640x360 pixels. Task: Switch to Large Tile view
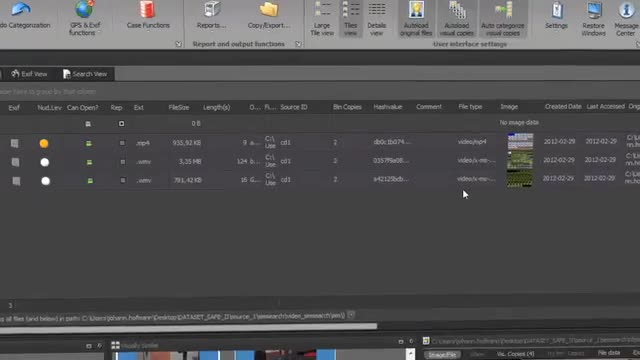click(x=322, y=19)
